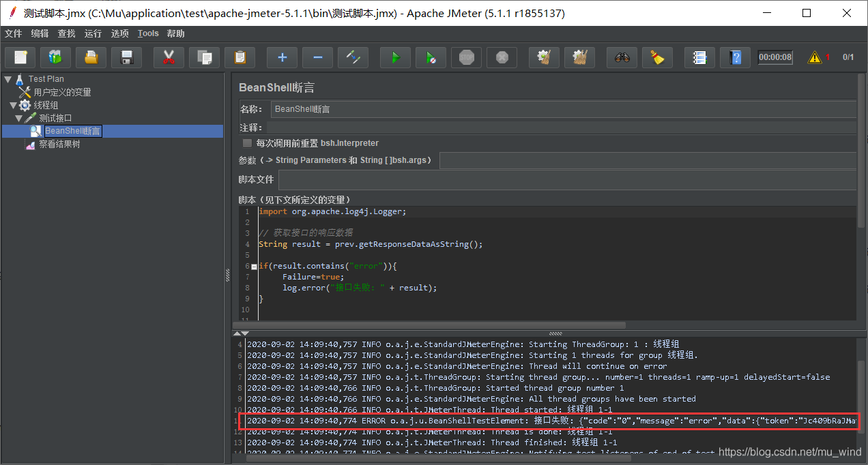Click the broom Clear All icon
The image size is (868, 465).
(657, 58)
